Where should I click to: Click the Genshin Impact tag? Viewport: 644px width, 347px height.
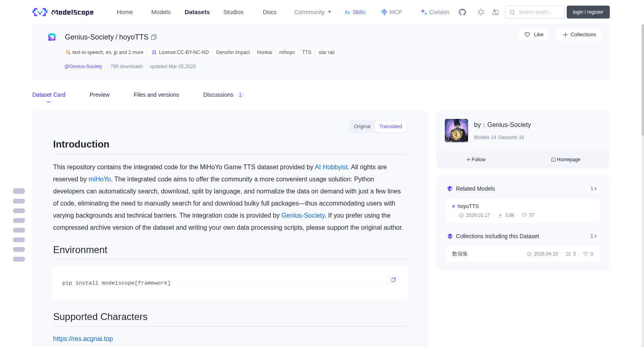[x=233, y=52]
